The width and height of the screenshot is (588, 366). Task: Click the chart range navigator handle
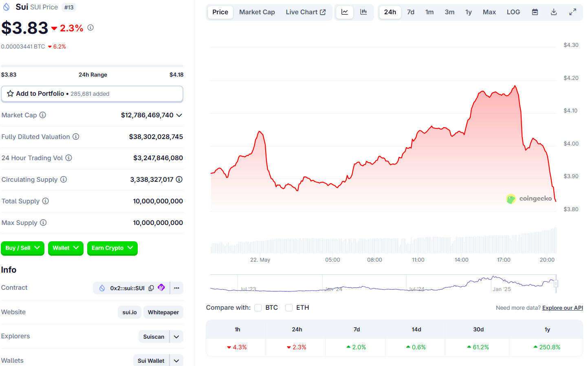pos(556,284)
